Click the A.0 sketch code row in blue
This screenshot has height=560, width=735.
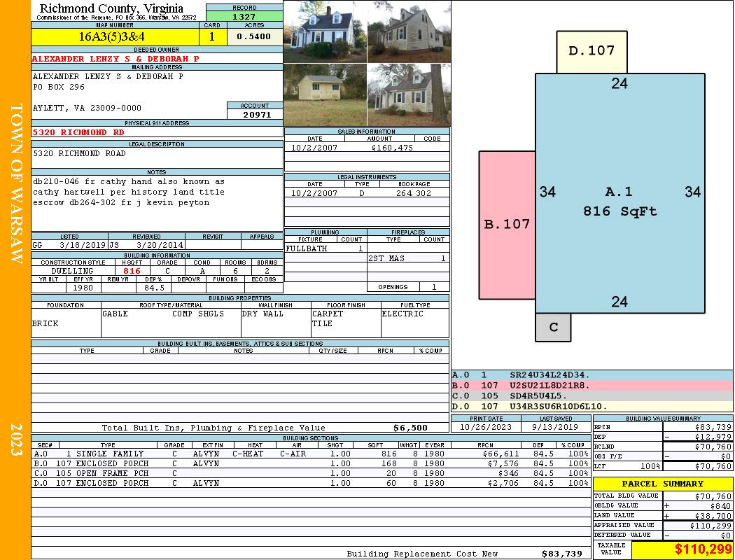coord(592,375)
